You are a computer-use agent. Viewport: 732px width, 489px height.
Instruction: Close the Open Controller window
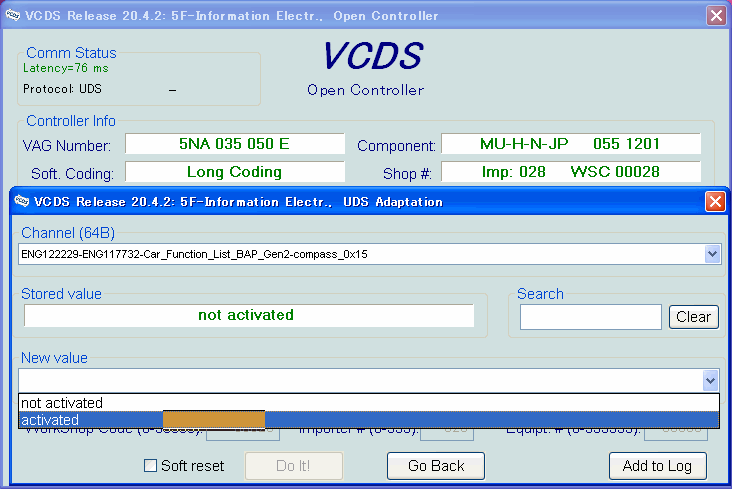716,15
